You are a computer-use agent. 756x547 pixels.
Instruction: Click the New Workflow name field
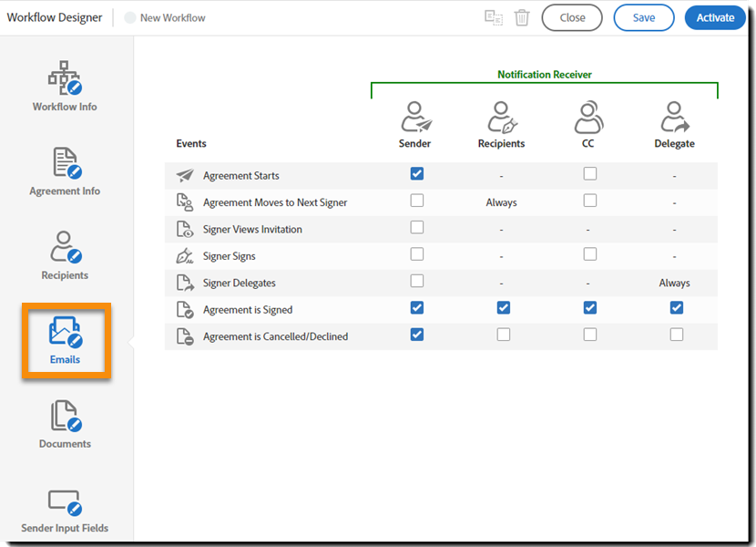point(171,17)
